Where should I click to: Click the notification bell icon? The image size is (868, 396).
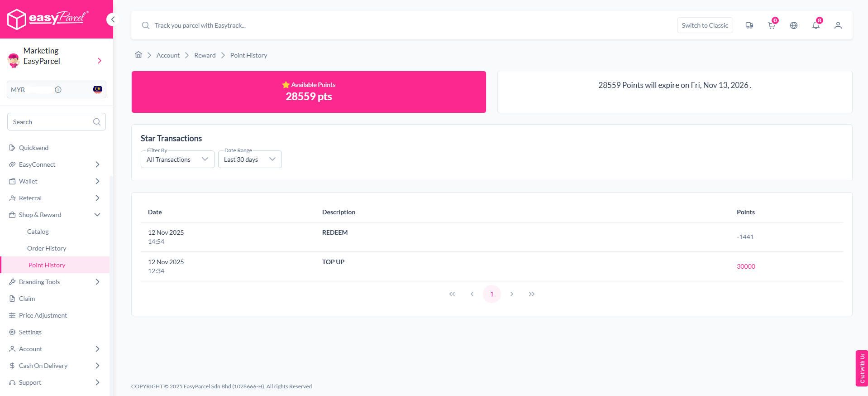click(x=816, y=25)
